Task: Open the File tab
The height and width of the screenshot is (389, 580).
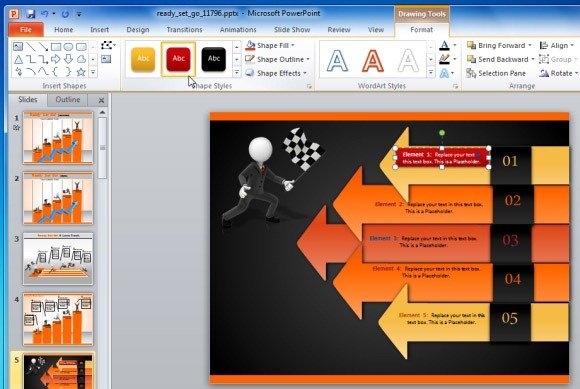Action: coord(26,30)
